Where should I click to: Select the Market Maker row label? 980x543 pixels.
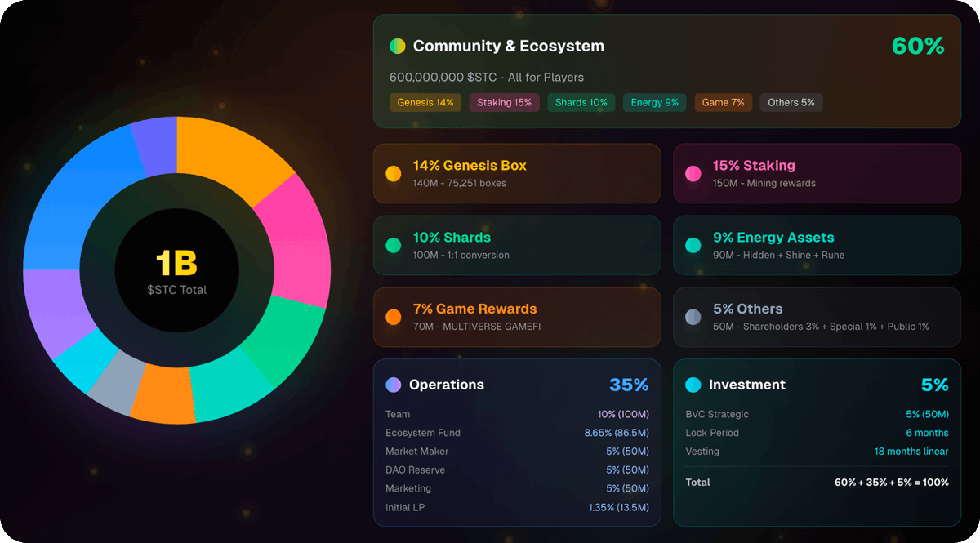coord(417,452)
